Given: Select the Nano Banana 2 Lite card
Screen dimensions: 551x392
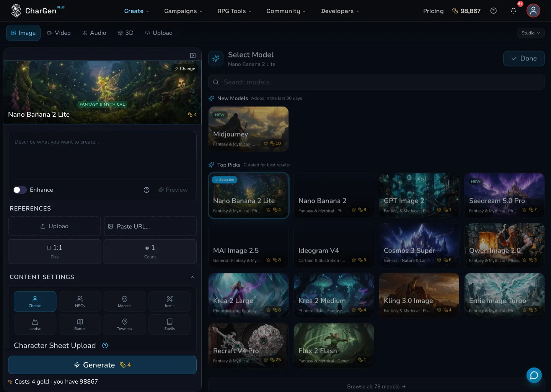Looking at the screenshot, I should tap(249, 195).
